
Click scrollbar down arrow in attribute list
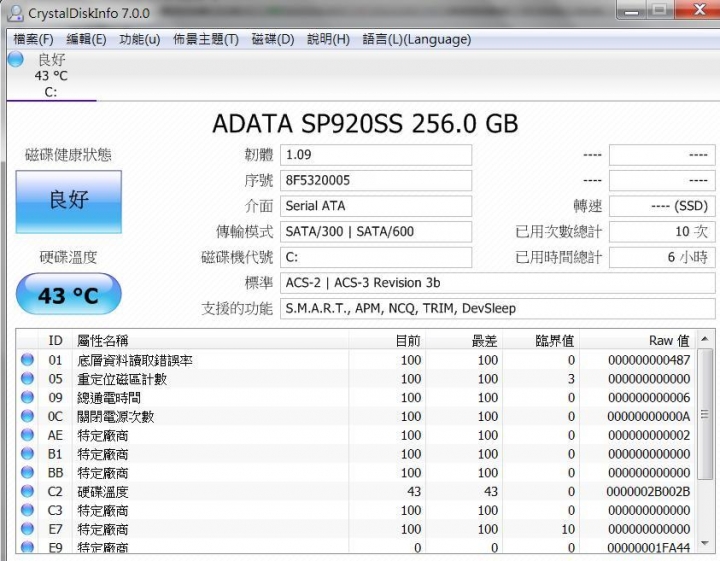[704, 544]
